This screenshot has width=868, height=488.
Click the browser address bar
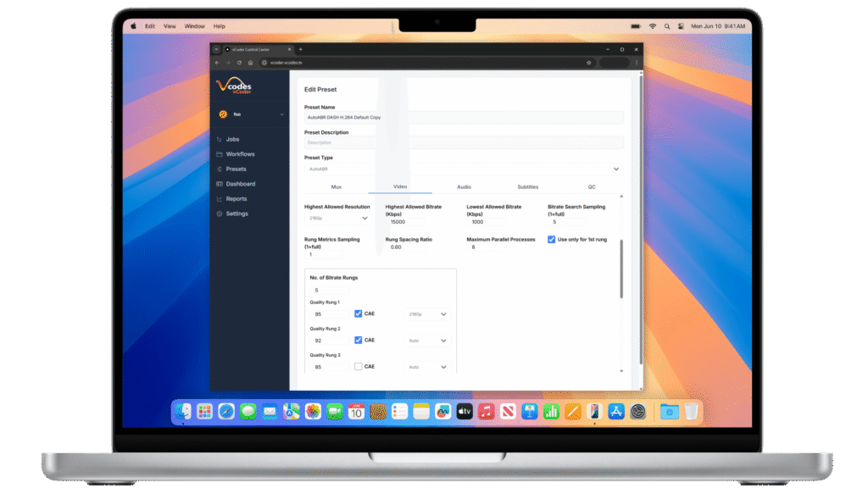click(x=426, y=63)
